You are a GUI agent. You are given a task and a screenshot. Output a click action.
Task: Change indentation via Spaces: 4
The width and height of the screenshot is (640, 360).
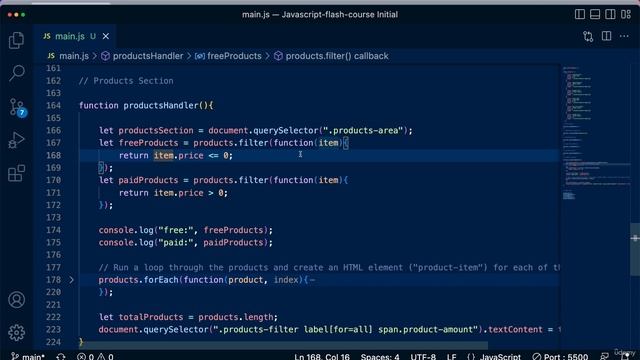point(380,356)
